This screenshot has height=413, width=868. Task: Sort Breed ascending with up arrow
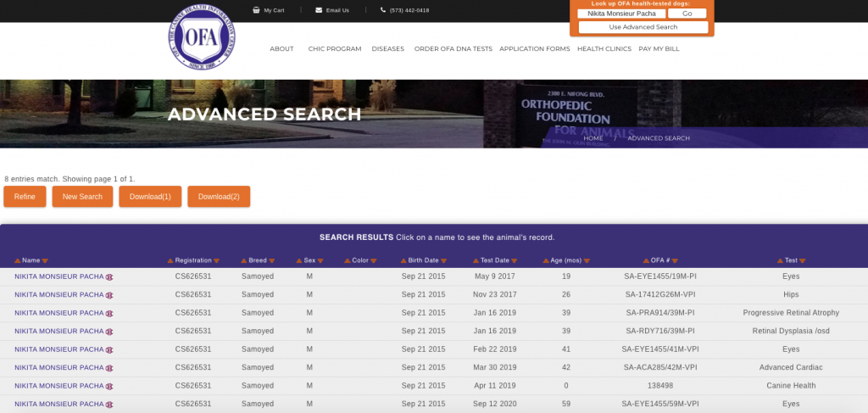coord(244,260)
